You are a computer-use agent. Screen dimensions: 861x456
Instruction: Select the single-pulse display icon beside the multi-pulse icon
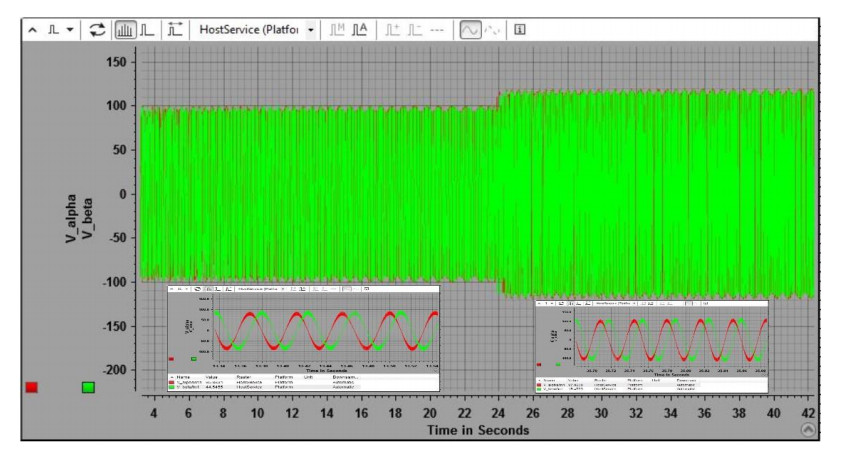(146, 29)
